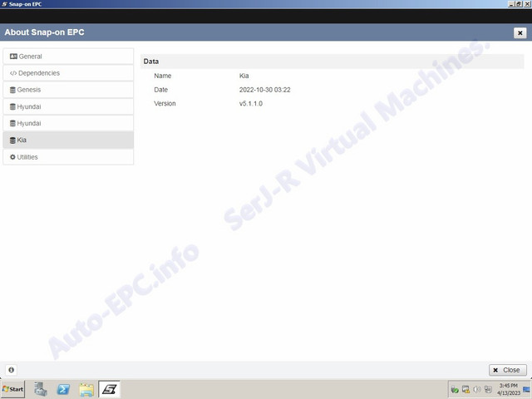Screen dimensions: 532x399
Task: Minimize the Snap-on EPC window
Action: pos(511,4)
